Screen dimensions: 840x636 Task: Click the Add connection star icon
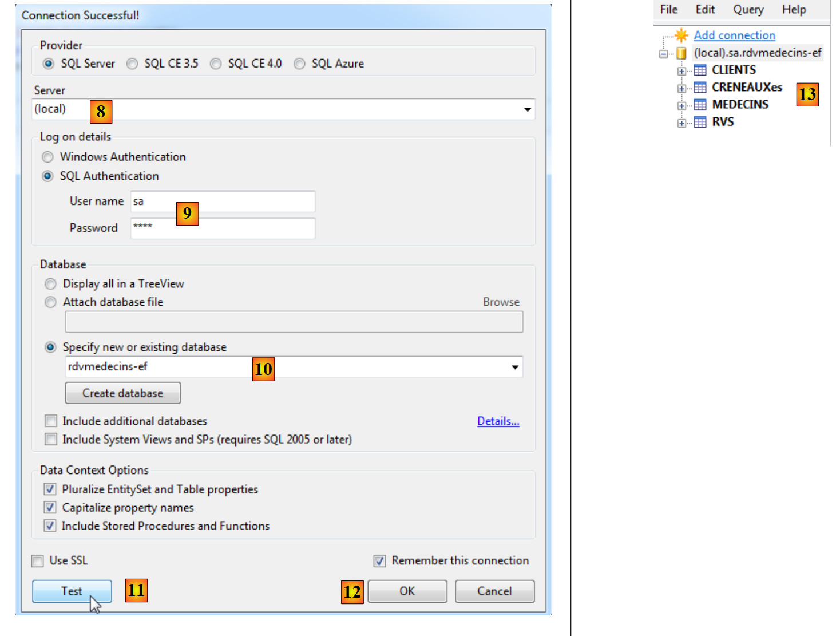coord(681,35)
